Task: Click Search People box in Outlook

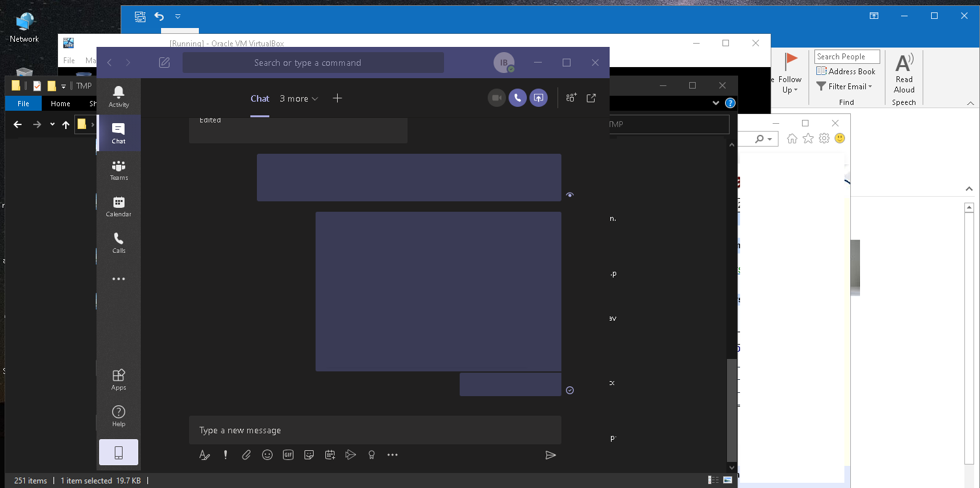Action: pyautogui.click(x=847, y=57)
